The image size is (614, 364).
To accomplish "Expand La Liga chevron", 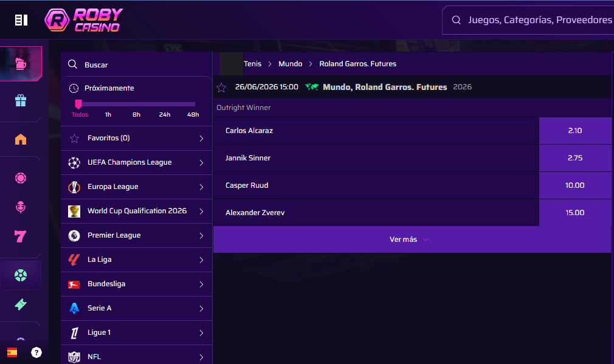I will [201, 260].
